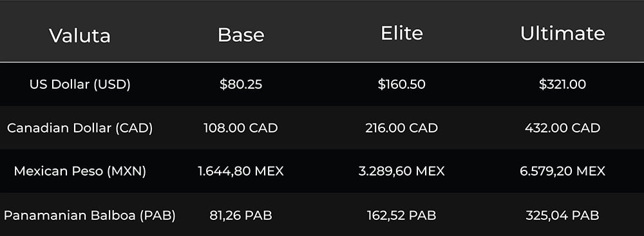Click the 1.644,80 MEX cell
This screenshot has height=236, width=644.
[x=241, y=171]
